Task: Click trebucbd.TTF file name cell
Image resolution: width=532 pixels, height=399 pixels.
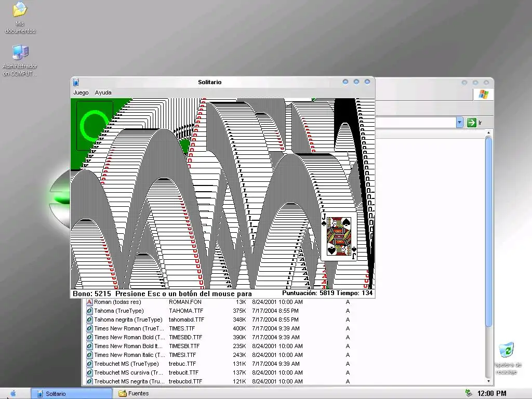Action: click(x=185, y=381)
